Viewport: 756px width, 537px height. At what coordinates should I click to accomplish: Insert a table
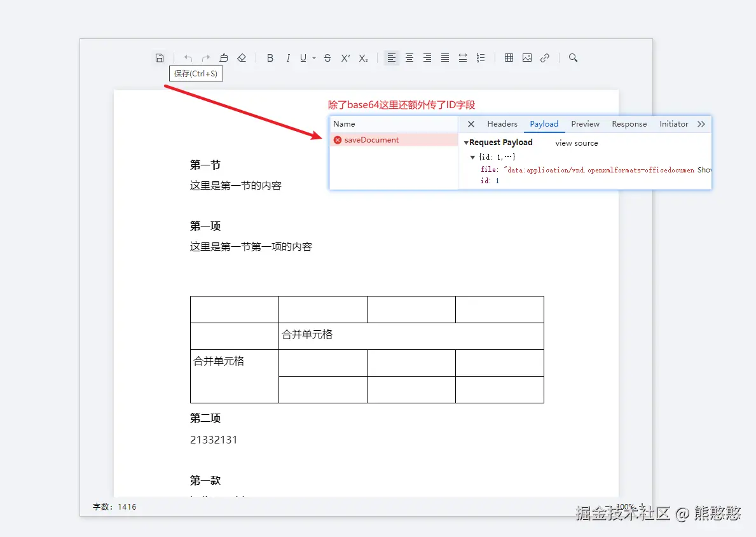pos(509,58)
